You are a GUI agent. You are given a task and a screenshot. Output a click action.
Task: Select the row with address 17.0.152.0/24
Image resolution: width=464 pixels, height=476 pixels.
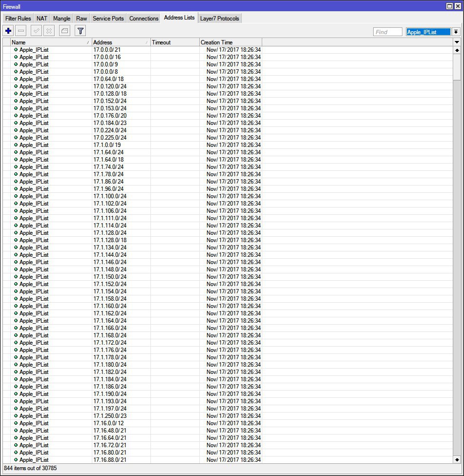(228, 101)
